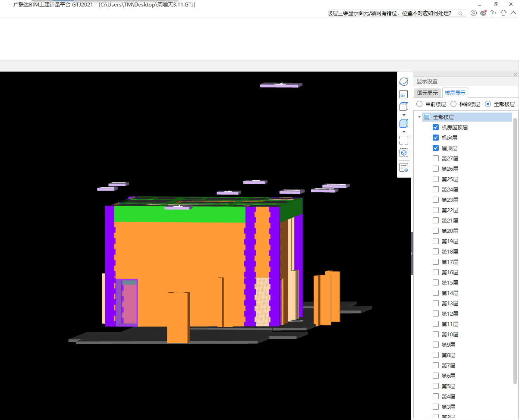Check the 第26层 checkbox
519x420 pixels.
[436, 169]
